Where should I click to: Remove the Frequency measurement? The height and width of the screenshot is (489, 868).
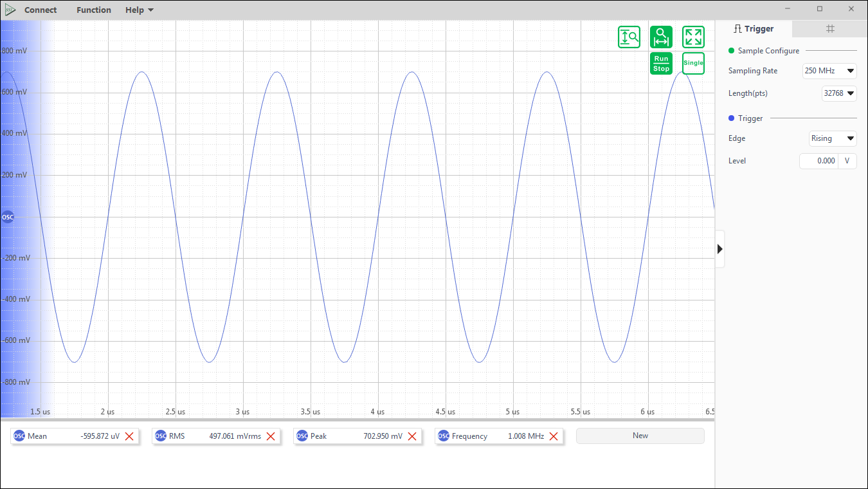point(554,436)
